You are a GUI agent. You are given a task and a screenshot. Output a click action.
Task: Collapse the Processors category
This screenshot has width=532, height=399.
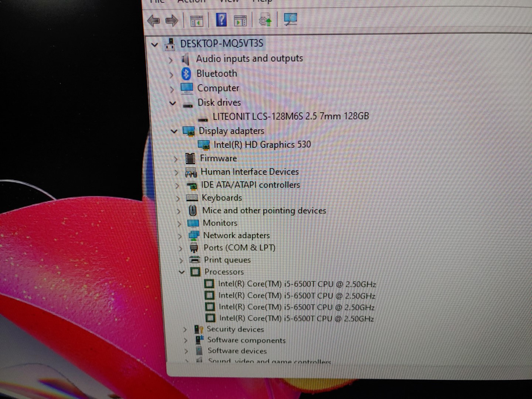tap(181, 272)
